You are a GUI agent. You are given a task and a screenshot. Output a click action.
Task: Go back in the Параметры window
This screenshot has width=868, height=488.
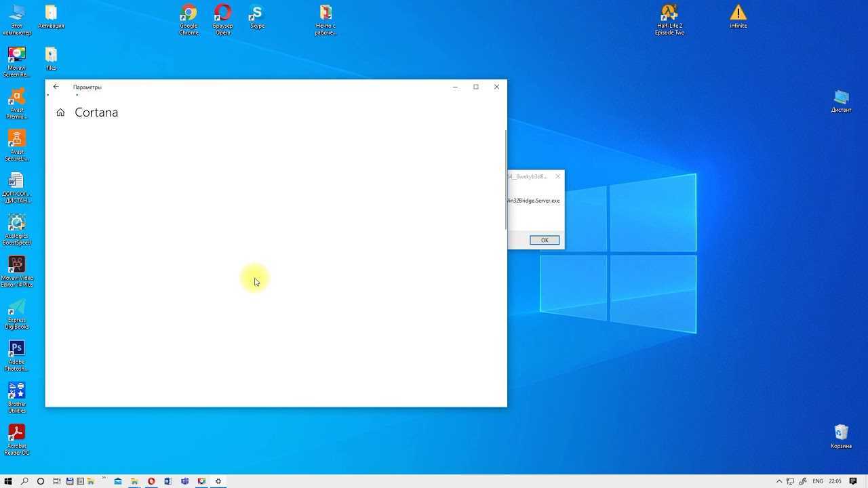[x=56, y=87]
